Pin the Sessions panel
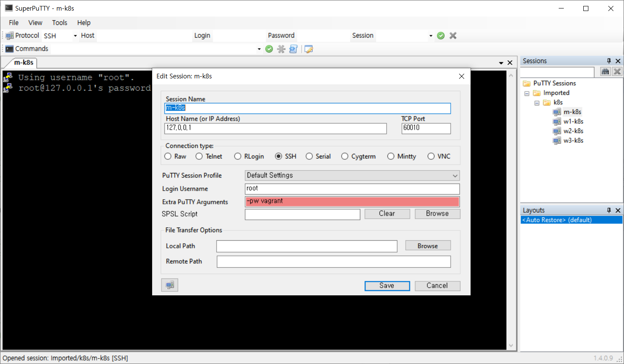This screenshot has height=364, width=624. click(x=609, y=61)
